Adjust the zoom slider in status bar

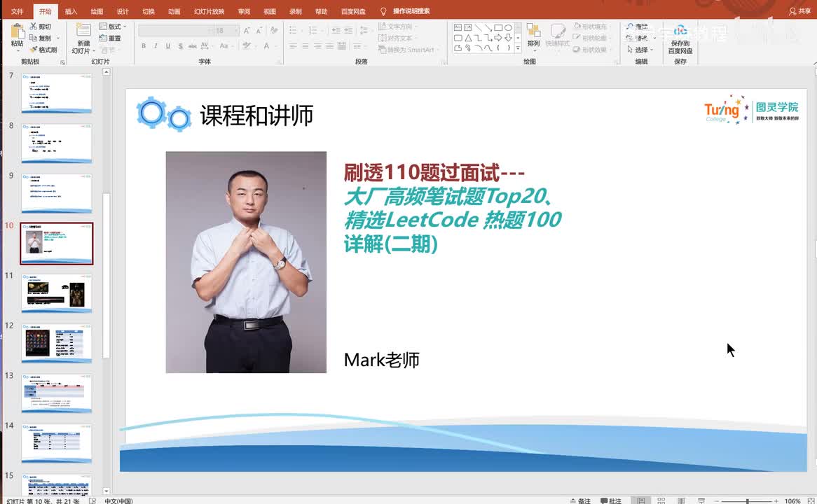(746, 501)
